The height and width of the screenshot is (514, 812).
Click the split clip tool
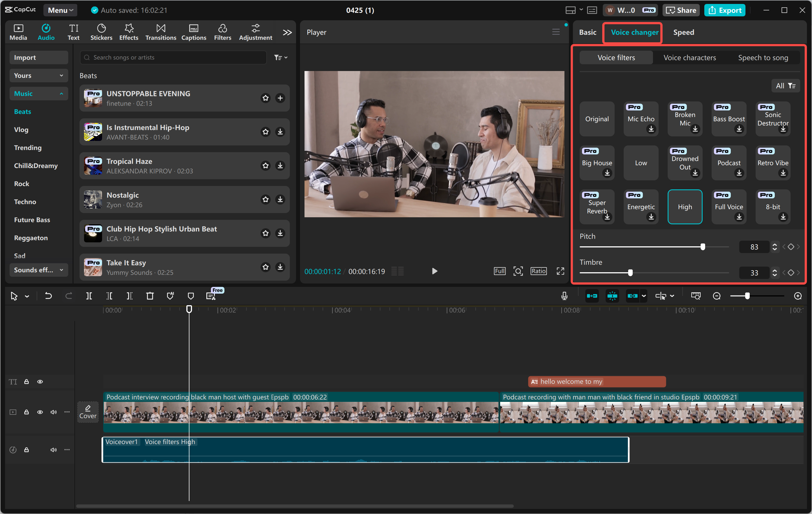(89, 296)
